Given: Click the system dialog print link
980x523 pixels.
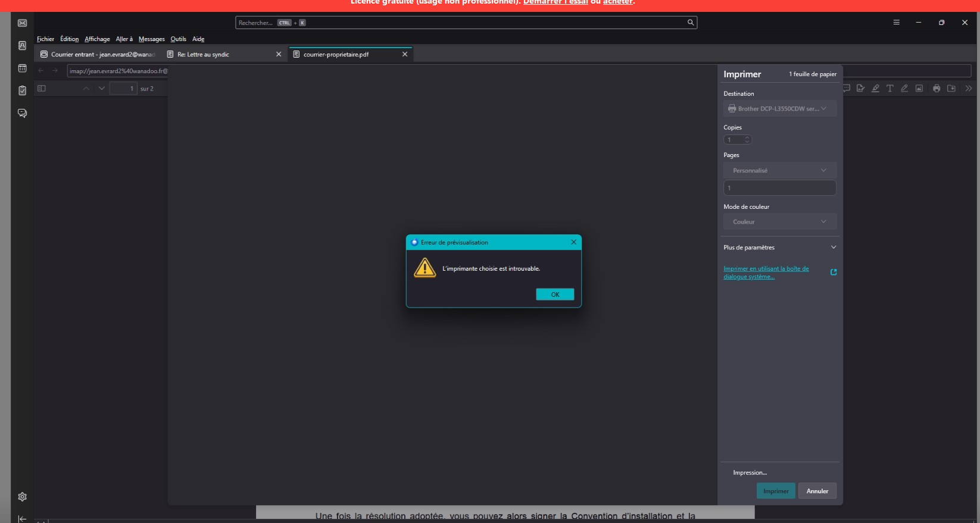Looking at the screenshot, I should coord(766,273).
